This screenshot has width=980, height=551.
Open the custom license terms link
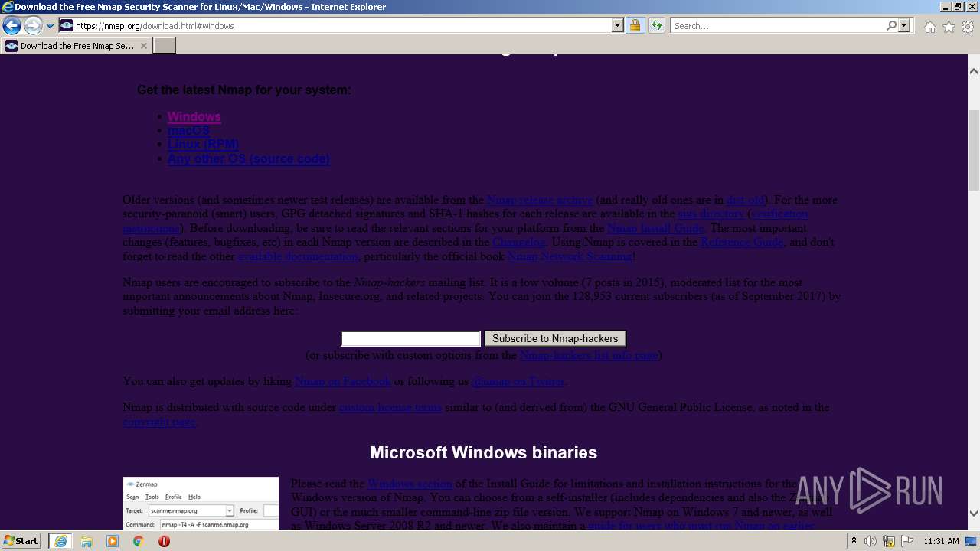(390, 407)
